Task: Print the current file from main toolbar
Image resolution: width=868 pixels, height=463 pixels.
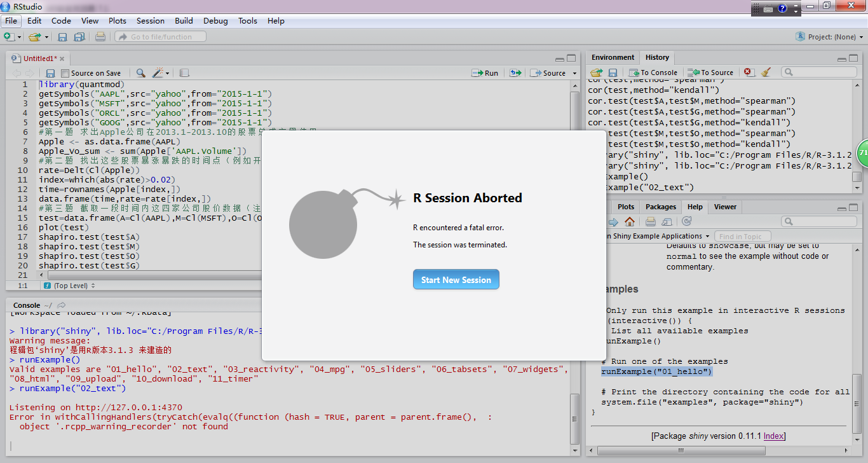Action: point(100,37)
